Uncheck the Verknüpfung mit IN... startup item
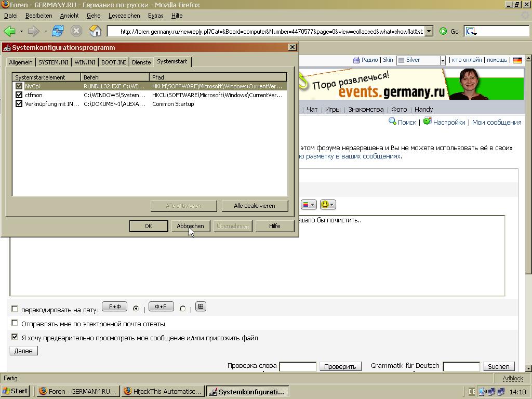This screenshot has width=532, height=399. pos(19,104)
